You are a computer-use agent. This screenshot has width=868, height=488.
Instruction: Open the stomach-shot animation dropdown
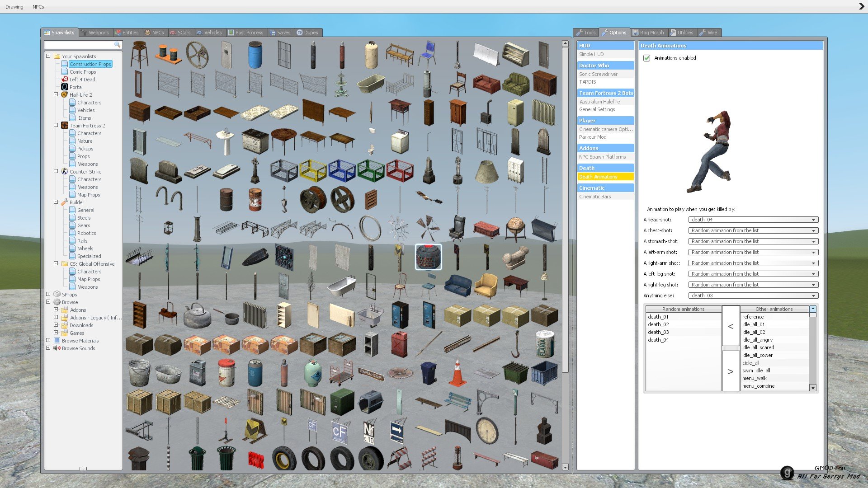(x=753, y=241)
